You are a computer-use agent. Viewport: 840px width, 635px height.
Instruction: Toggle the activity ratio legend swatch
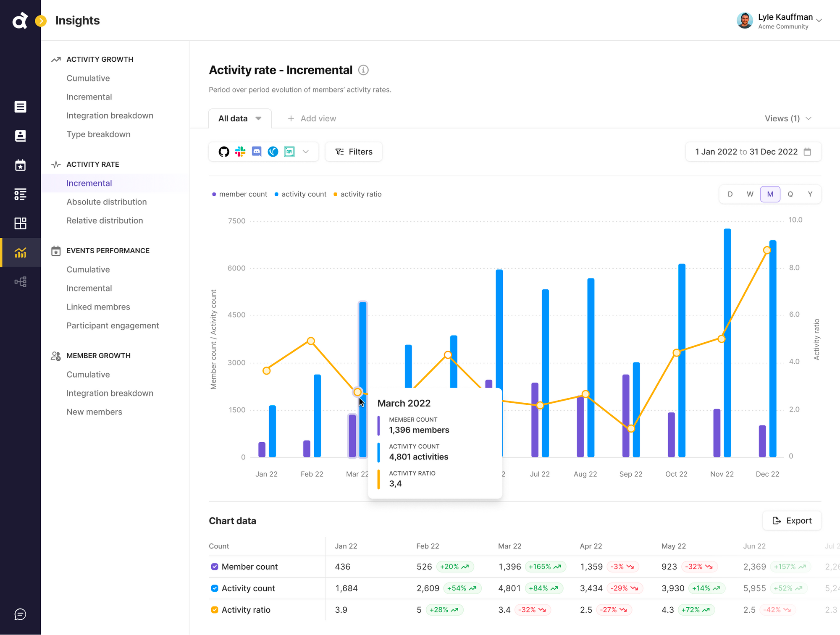tap(335, 194)
